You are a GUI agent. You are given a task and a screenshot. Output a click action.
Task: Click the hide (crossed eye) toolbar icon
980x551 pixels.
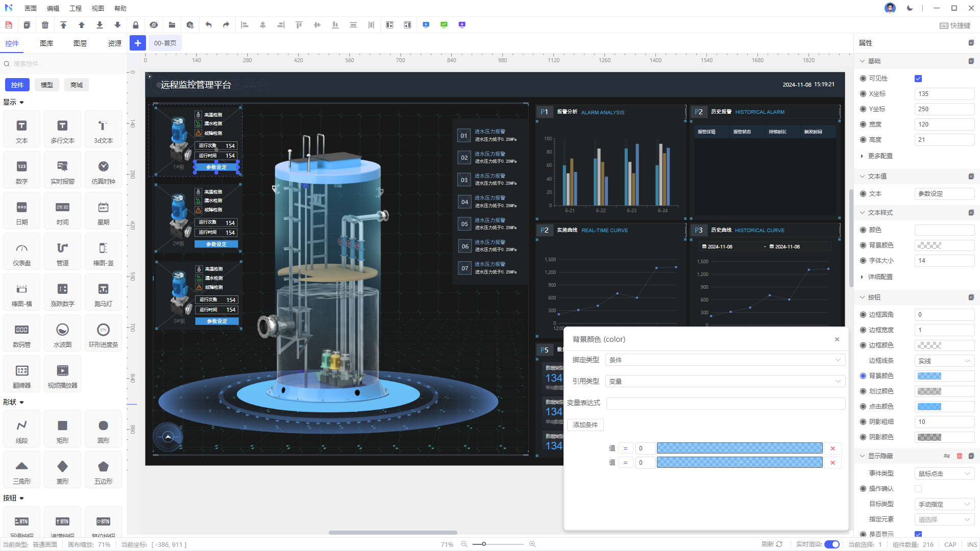point(154,25)
